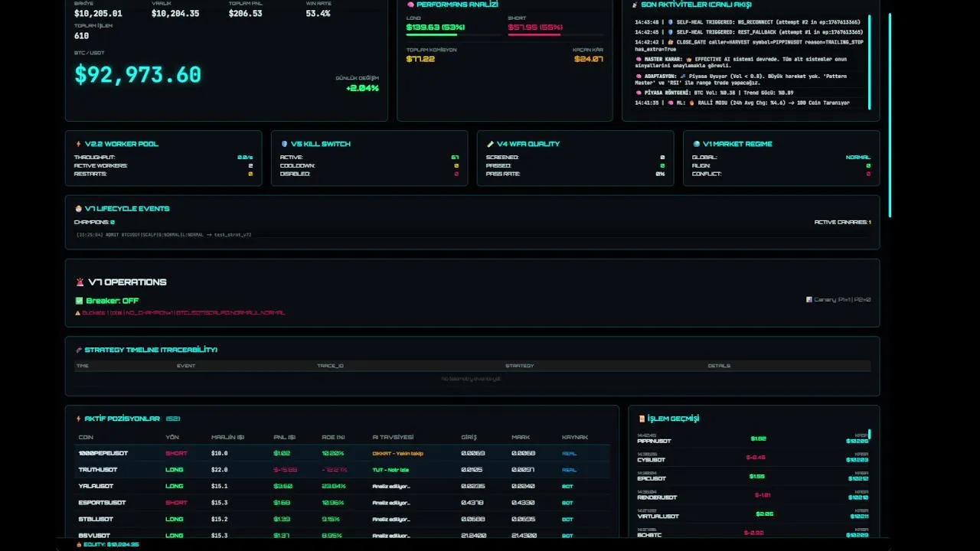Screen dimensions: 980x551
Task: Click the SHORT performance progress bar
Action: tap(555, 34)
